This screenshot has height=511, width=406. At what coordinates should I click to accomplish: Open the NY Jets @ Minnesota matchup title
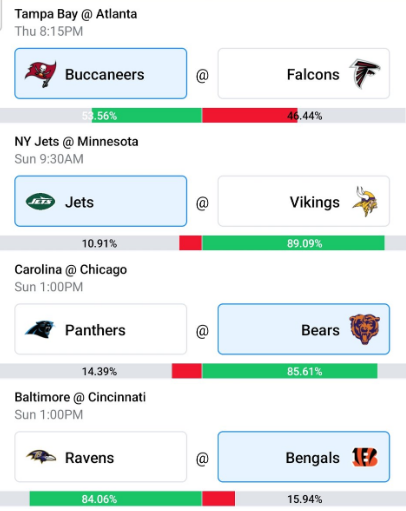(76, 142)
